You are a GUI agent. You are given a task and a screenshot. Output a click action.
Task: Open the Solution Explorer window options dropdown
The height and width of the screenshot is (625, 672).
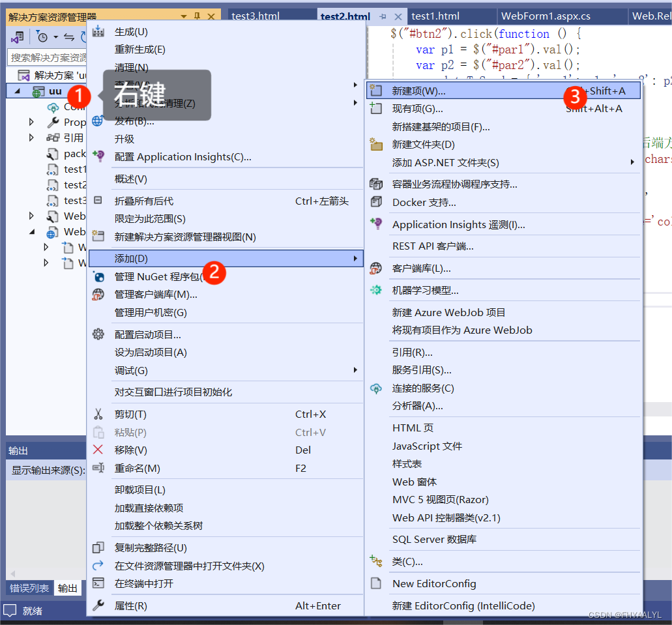[x=184, y=17]
